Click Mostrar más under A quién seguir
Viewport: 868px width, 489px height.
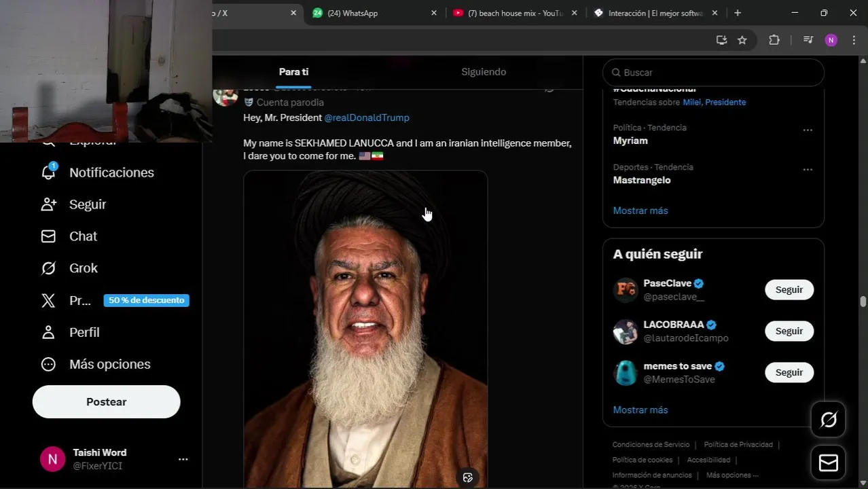(640, 410)
